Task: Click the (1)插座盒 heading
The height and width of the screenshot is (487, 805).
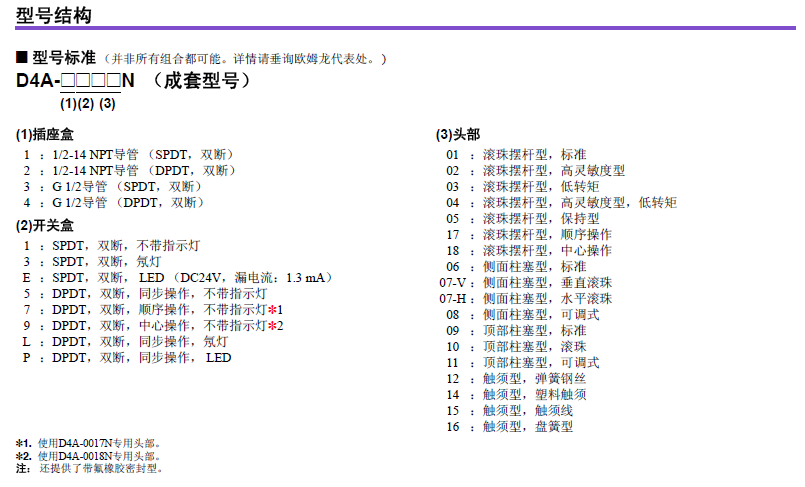Action: click(44, 135)
